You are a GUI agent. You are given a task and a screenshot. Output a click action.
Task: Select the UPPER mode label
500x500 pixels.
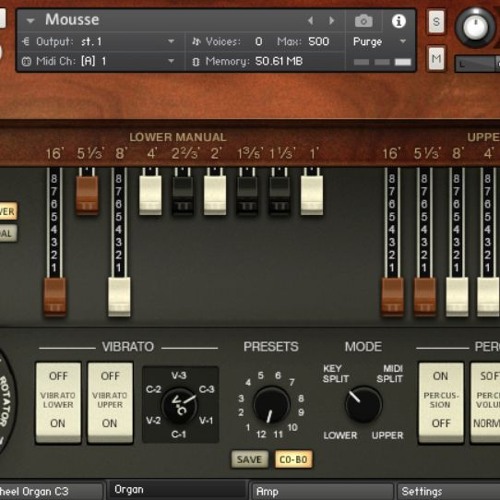tap(388, 435)
